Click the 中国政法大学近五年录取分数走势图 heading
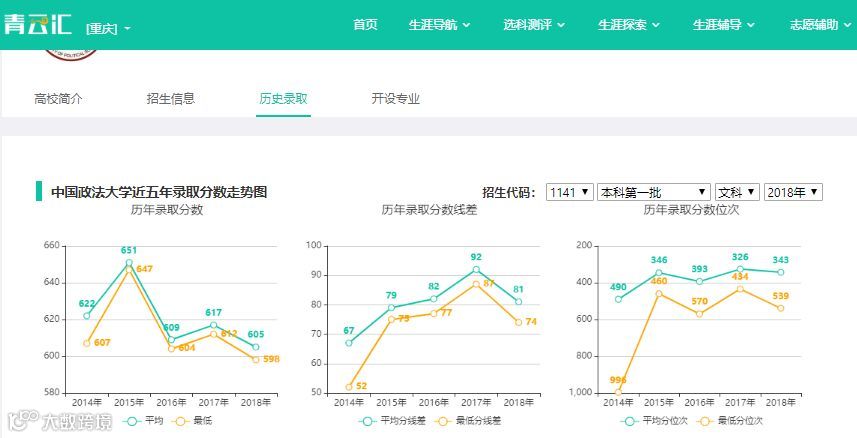The image size is (857, 438). [x=159, y=192]
